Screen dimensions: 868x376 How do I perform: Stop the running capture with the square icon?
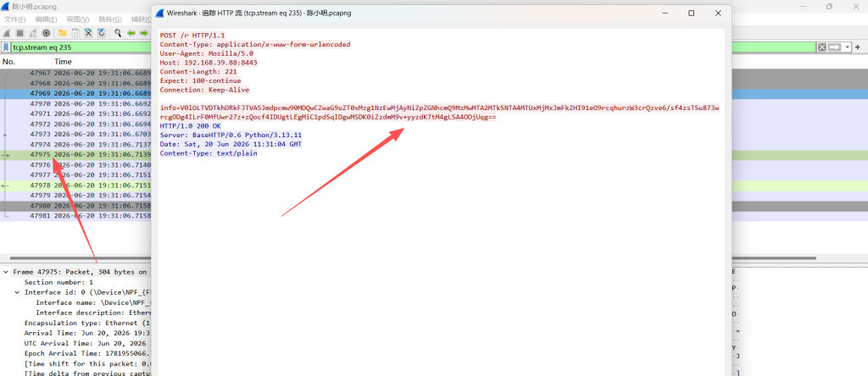pos(19,33)
